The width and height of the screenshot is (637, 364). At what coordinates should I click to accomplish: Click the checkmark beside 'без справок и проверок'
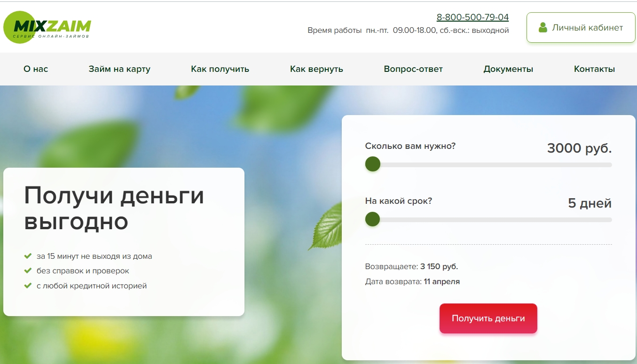coord(28,271)
